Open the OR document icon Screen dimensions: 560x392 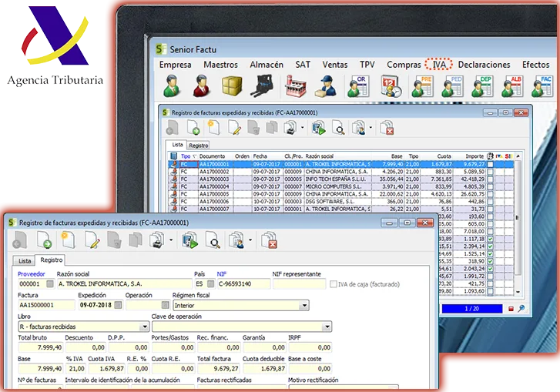[358, 86]
